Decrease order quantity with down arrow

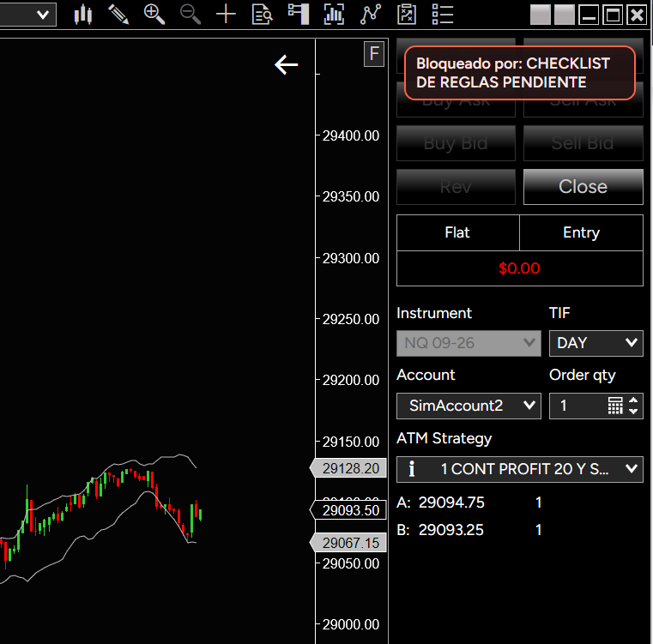click(x=633, y=412)
